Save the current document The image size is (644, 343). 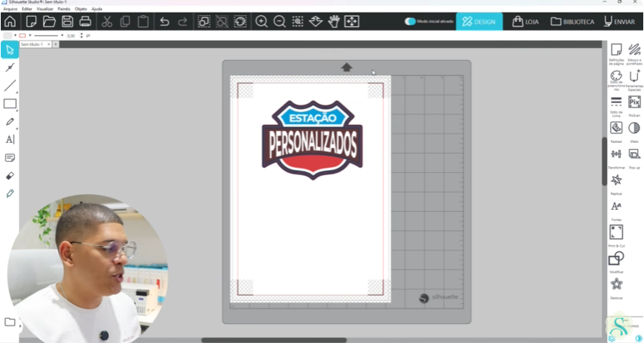(x=67, y=21)
